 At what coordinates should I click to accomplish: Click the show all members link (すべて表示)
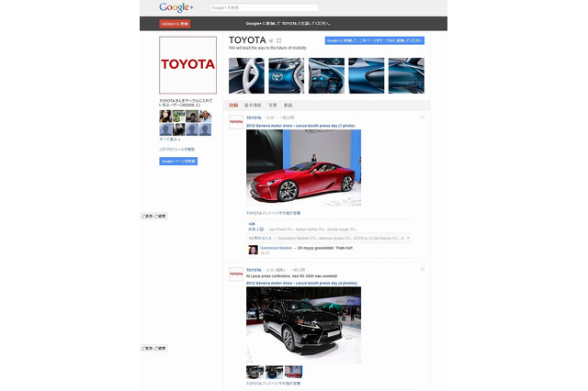point(170,140)
